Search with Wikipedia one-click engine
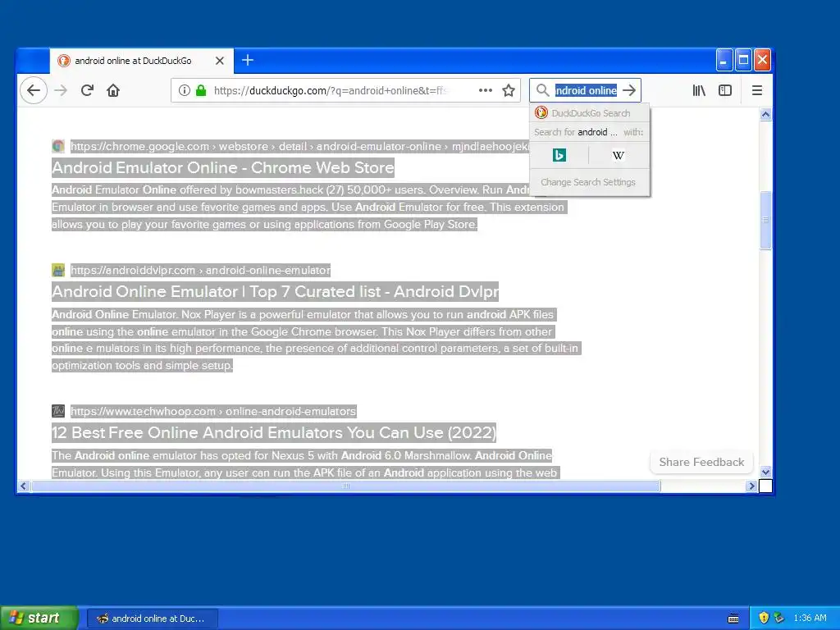 coord(619,155)
